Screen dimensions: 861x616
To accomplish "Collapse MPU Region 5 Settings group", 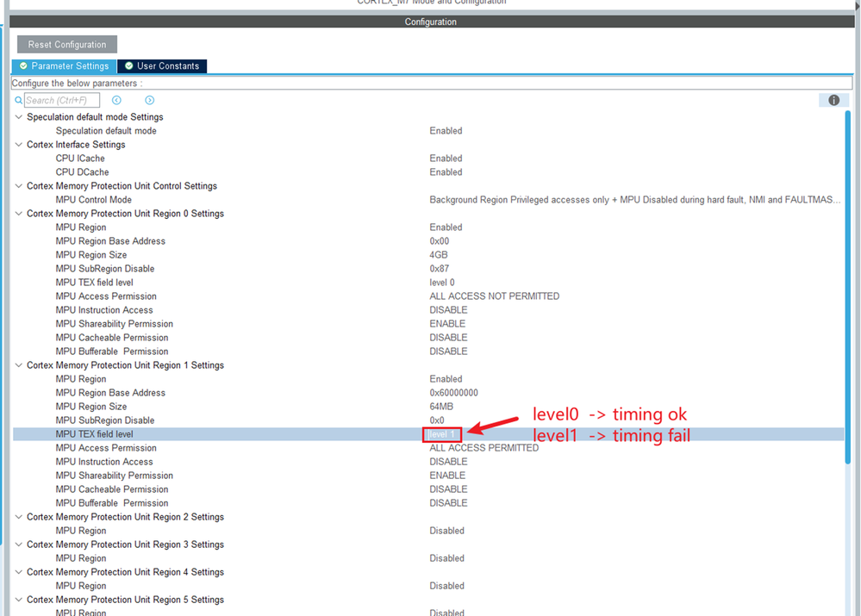I will click(19, 600).
